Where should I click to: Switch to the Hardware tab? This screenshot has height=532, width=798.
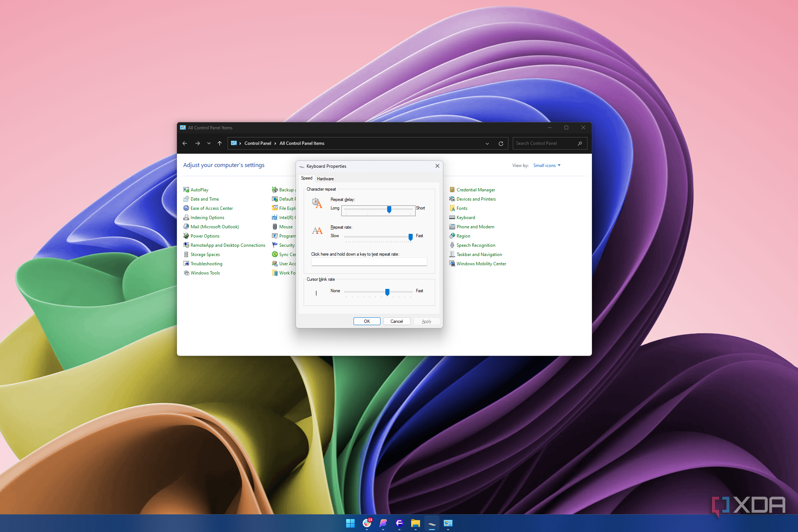tap(325, 178)
